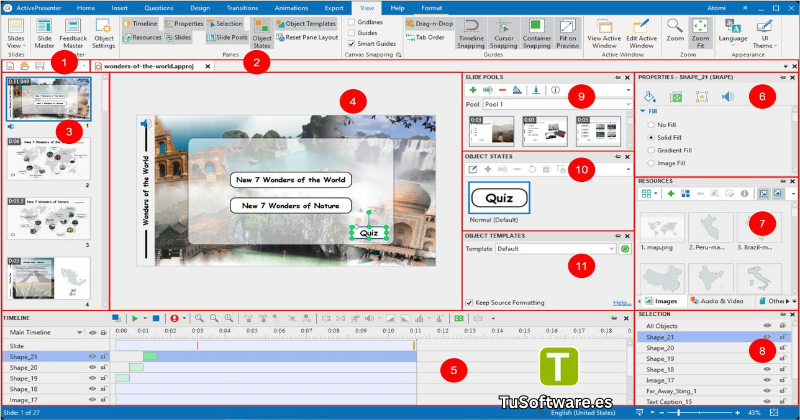The height and width of the screenshot is (420, 800).
Task: Switch to the Home ribbon tab
Action: (x=86, y=8)
